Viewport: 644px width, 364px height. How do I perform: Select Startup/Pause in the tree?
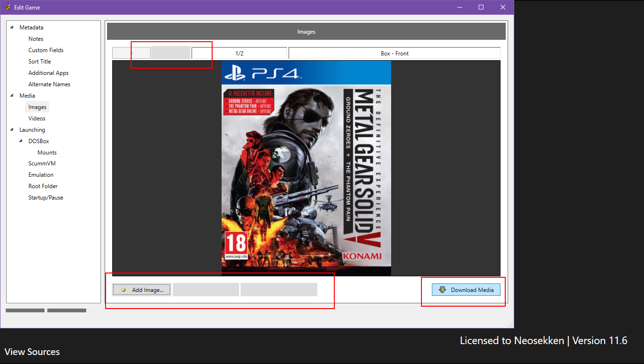point(45,198)
